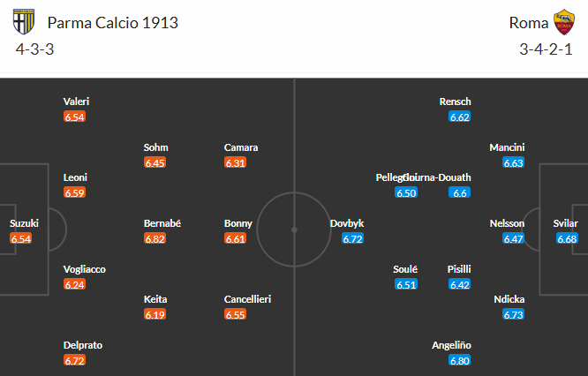Image resolution: width=588 pixels, height=376 pixels.
Task: Click Svilar's 6.68 rating badge
Action: tap(568, 239)
